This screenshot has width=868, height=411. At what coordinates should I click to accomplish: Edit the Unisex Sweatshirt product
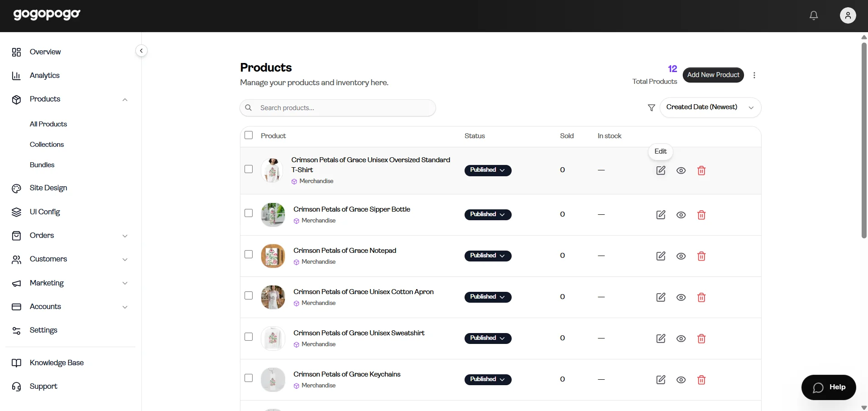(x=661, y=338)
